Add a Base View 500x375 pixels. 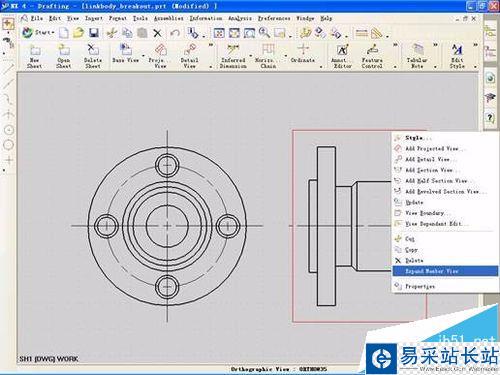[125, 54]
